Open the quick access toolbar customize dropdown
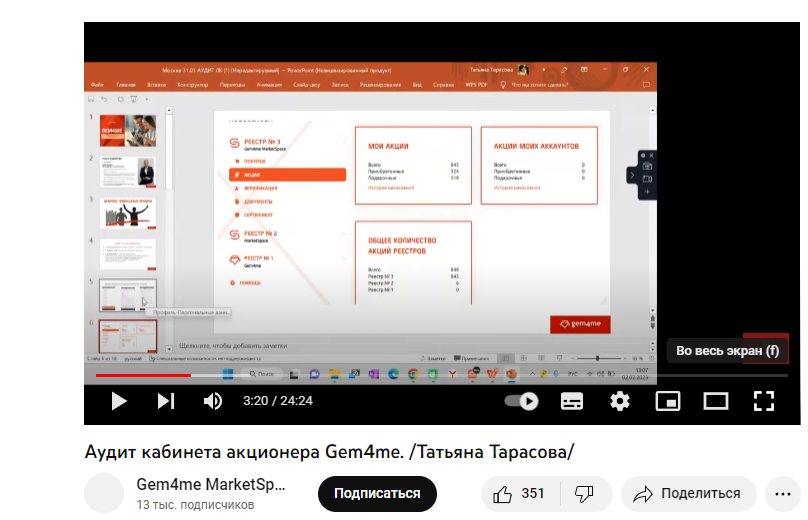 147,99
